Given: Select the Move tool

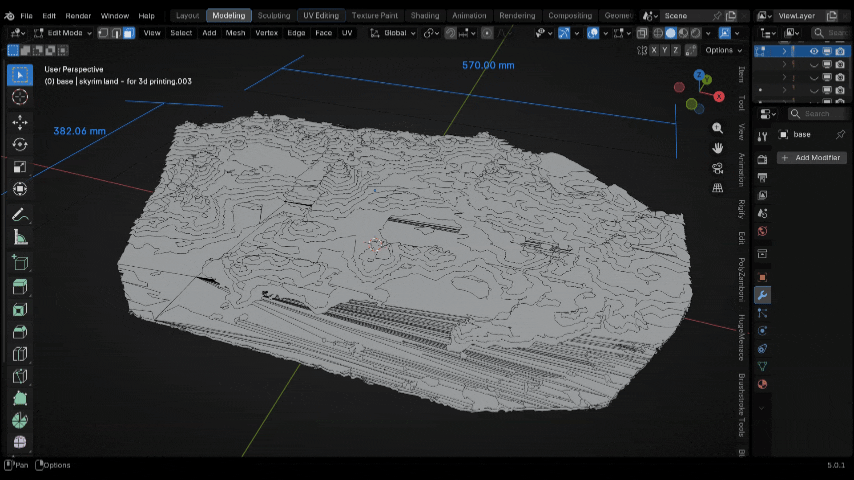Looking at the screenshot, I should click(x=20, y=122).
